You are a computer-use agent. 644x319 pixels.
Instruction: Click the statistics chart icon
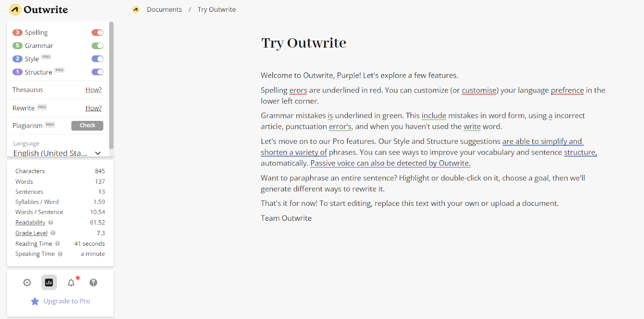coord(49,283)
